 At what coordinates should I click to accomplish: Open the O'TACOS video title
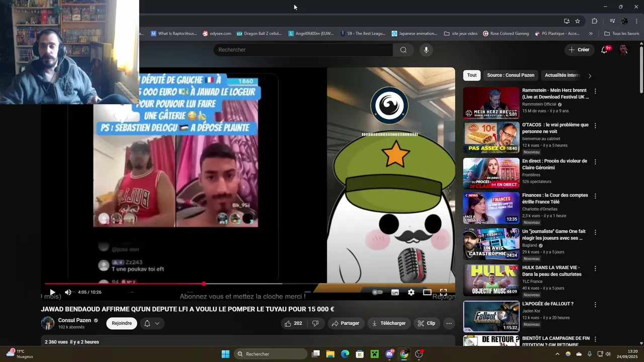tap(555, 128)
